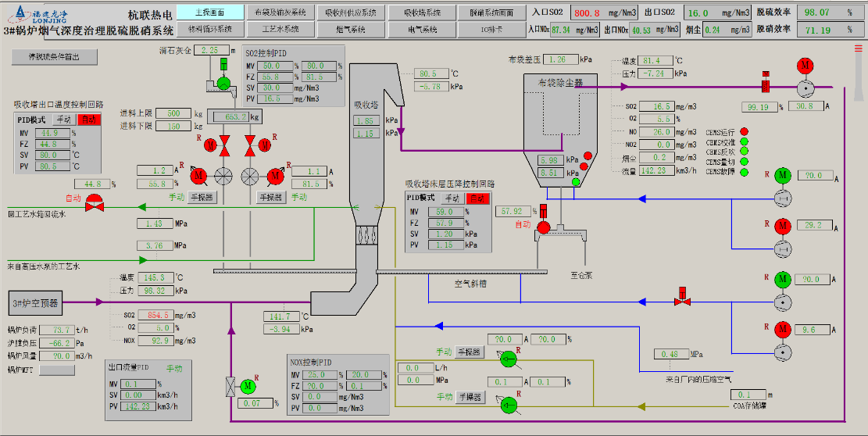Click the scrollbar at the right edge

tap(859, 234)
